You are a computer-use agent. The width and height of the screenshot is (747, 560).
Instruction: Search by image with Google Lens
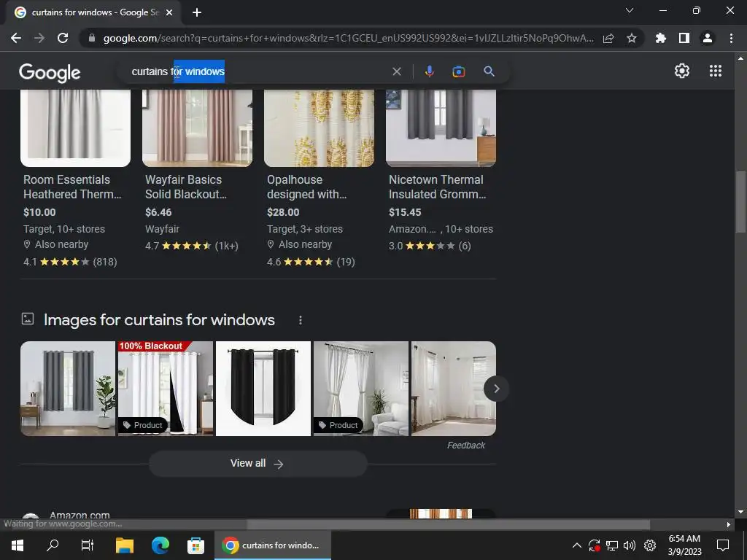[x=459, y=71]
